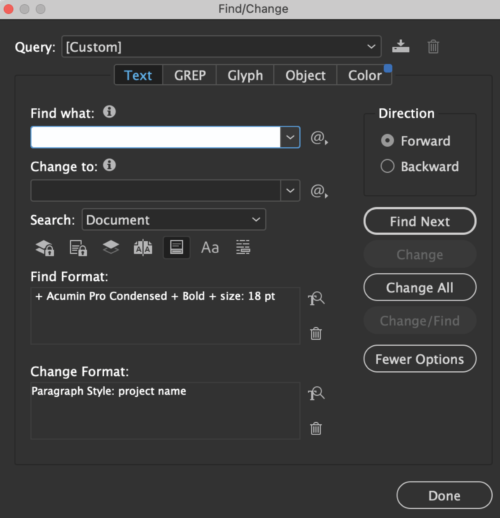This screenshot has height=518, width=500.
Task: Click the dimmed Change button
Action: pos(420,255)
